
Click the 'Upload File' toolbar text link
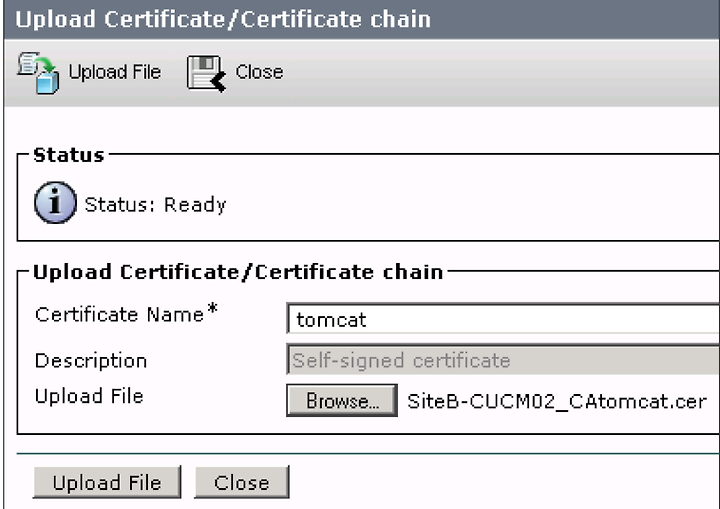115,72
